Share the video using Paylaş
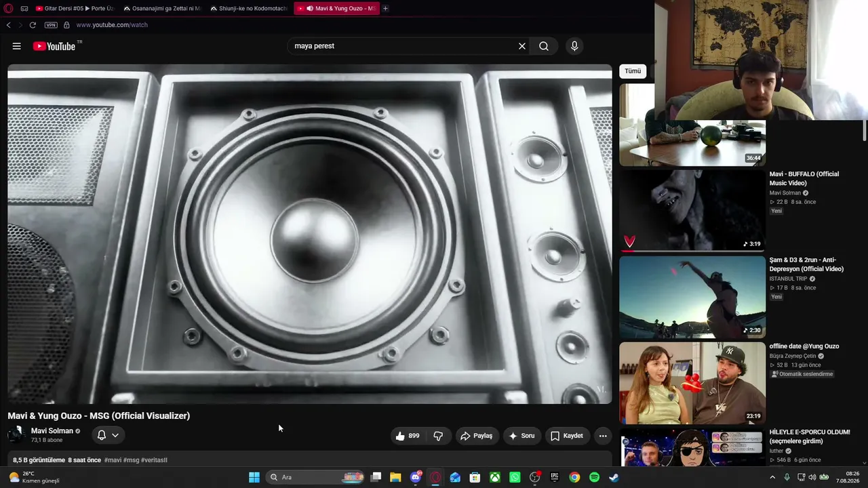The height and width of the screenshot is (488, 868). (477, 436)
